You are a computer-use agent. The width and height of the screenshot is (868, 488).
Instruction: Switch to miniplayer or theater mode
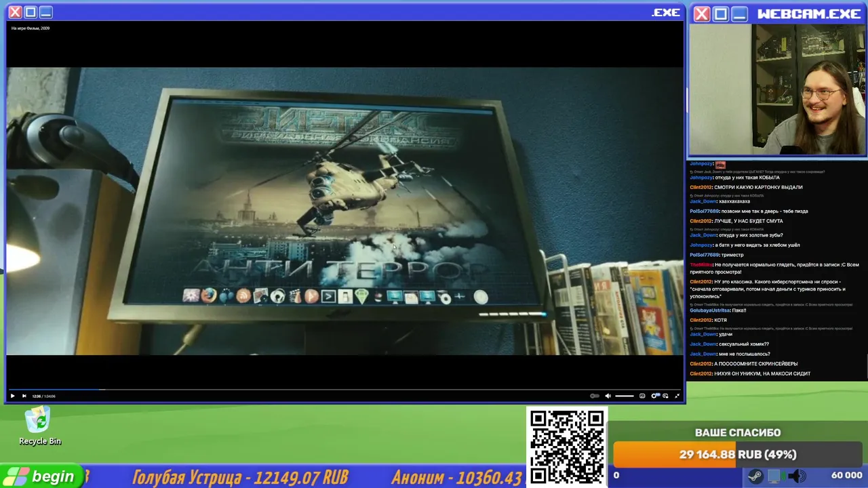tap(665, 396)
